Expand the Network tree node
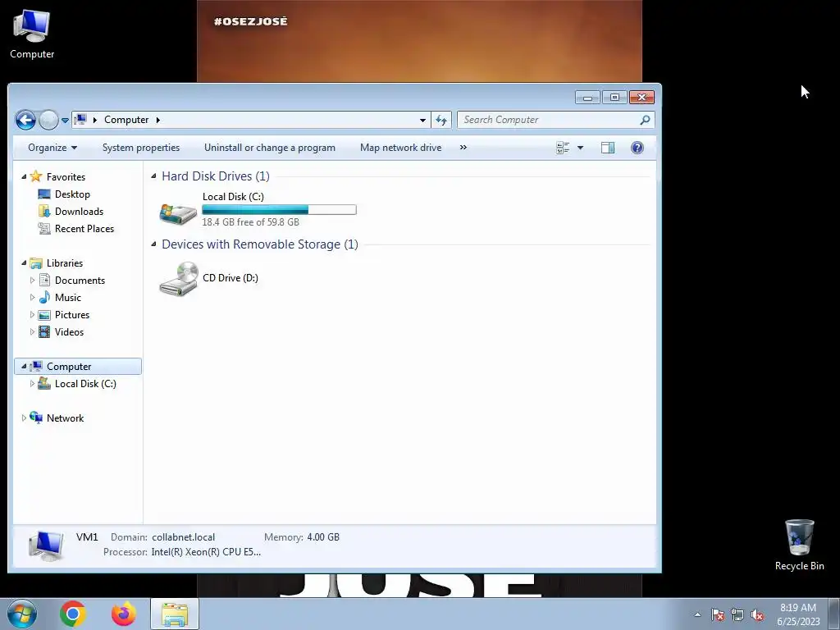Screen dimensions: 840x630 (x=24, y=418)
